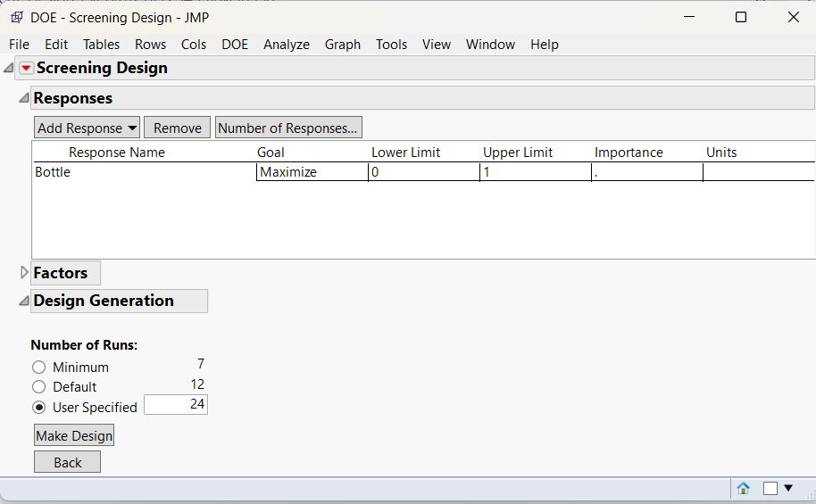Open the DOE menu
This screenshot has width=816, height=504.
235,45
